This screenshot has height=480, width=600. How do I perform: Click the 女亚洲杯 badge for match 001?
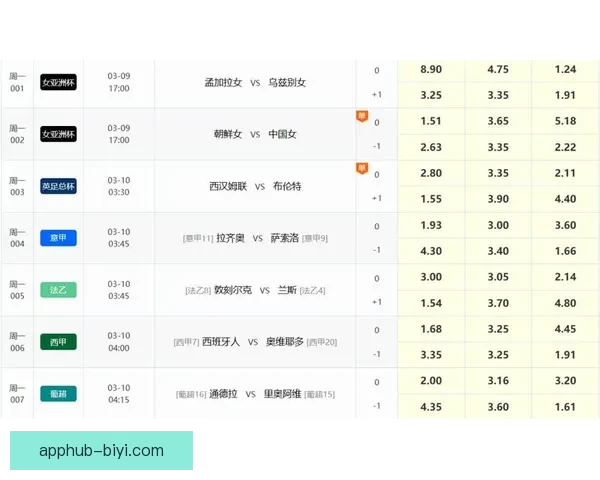point(58,82)
